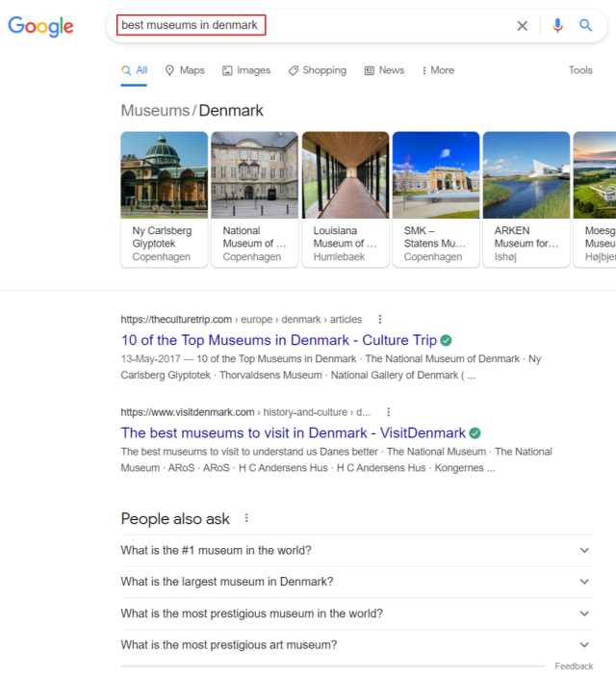
Task: Open options for VisitDenmark result
Action: (x=389, y=412)
